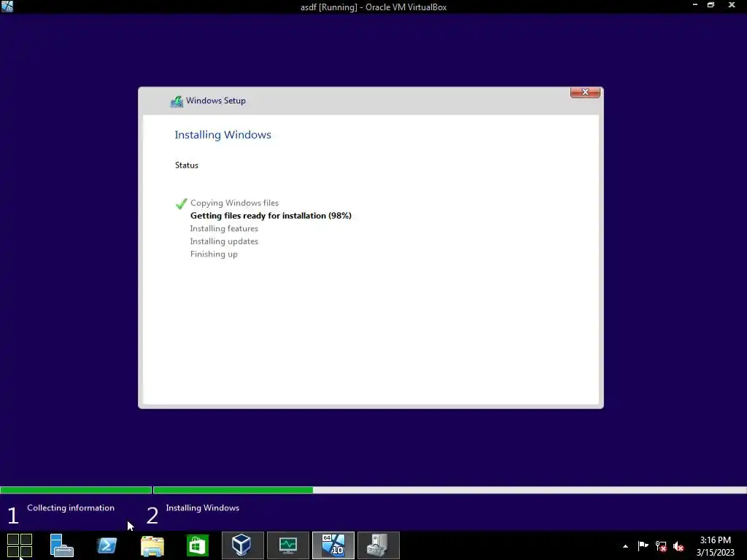
Task: Open the green monitor graph taskbar icon
Action: pyautogui.click(x=287, y=545)
